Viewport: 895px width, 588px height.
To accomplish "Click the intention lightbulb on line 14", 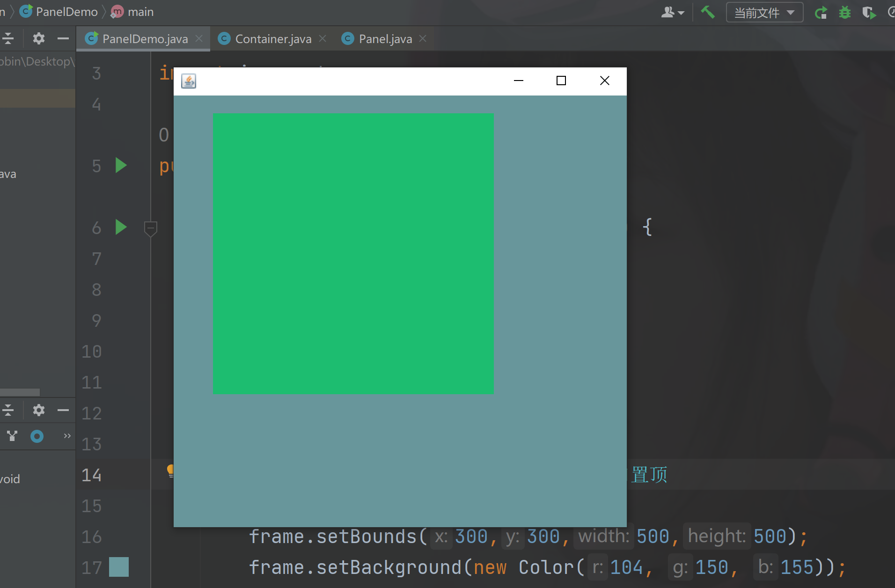I will coord(170,470).
